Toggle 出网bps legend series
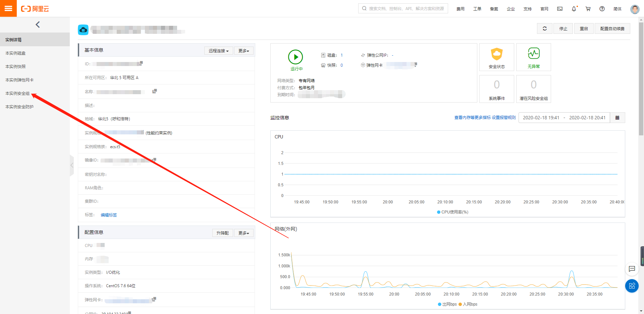Screen dimensions: 644x314 (x=447, y=304)
